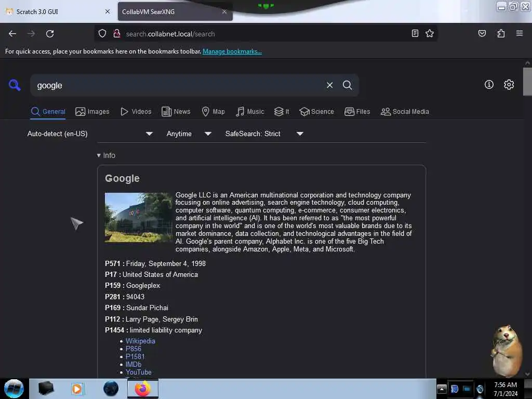This screenshot has width=532, height=399.
Task: Click Manage bookmarks link
Action: click(x=232, y=51)
